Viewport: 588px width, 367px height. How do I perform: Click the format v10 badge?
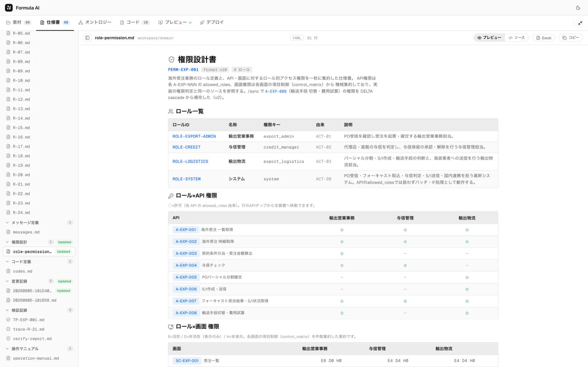(x=215, y=70)
